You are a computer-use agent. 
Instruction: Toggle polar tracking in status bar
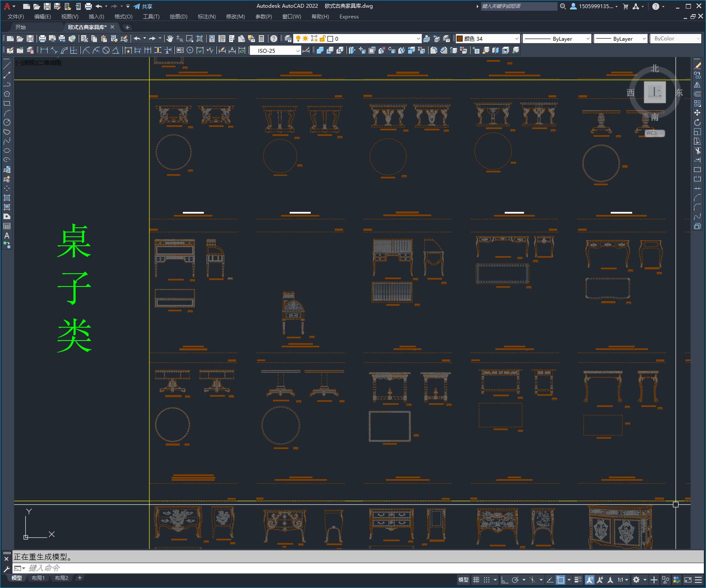click(x=515, y=580)
